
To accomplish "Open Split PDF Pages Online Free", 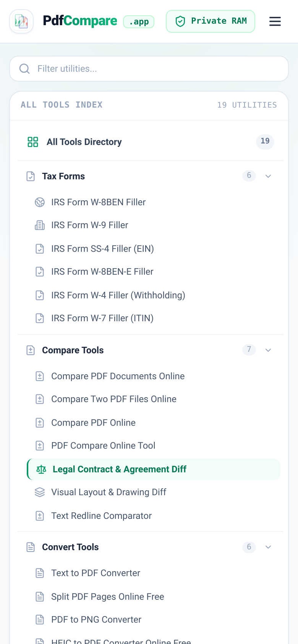I will (154, 597).
